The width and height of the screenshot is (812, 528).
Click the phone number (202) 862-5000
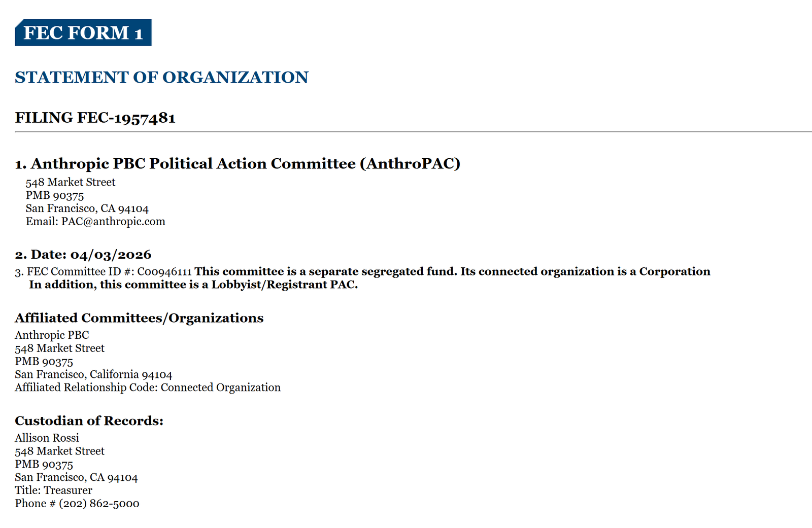click(99, 504)
